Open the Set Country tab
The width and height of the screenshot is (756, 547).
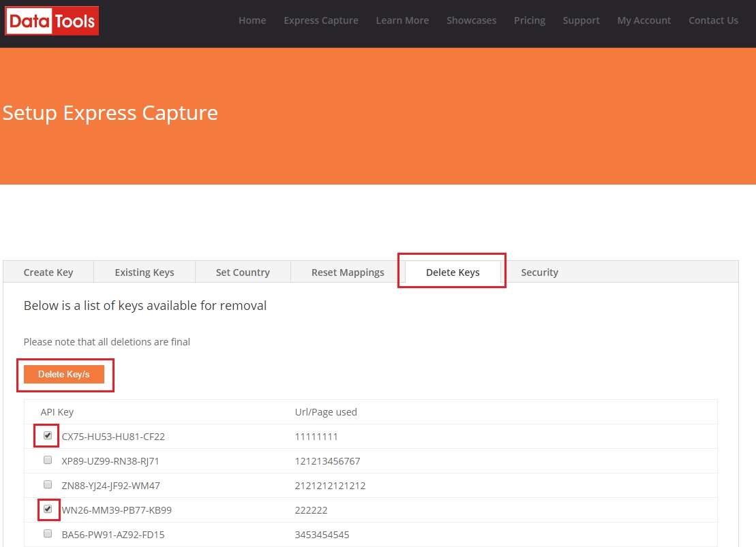pyautogui.click(x=243, y=272)
